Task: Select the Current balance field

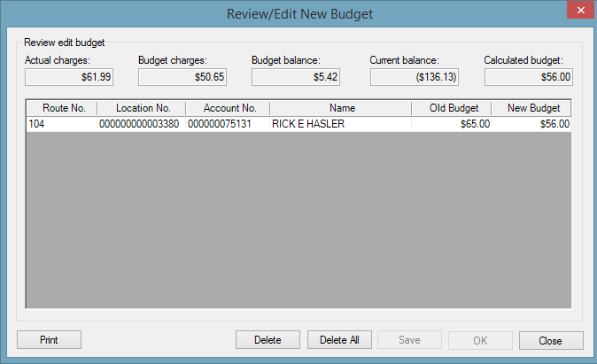Action: click(415, 77)
